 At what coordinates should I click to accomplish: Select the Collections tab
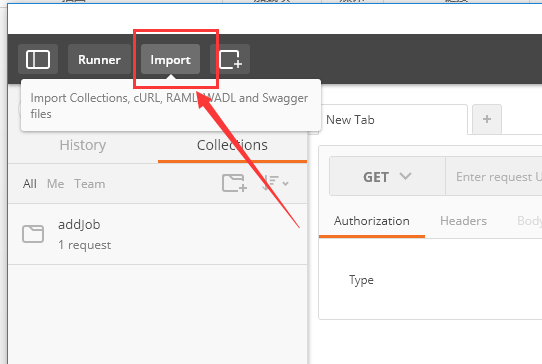pyautogui.click(x=232, y=145)
